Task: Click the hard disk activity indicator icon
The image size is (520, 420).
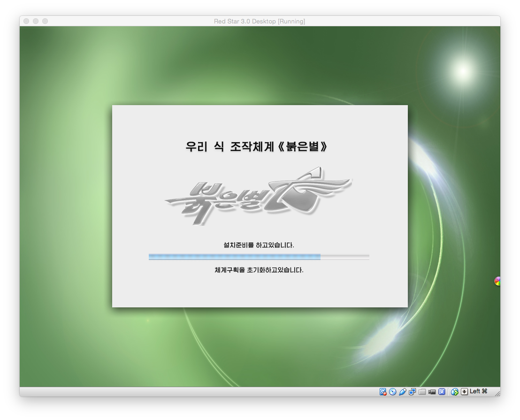Action: (x=383, y=392)
